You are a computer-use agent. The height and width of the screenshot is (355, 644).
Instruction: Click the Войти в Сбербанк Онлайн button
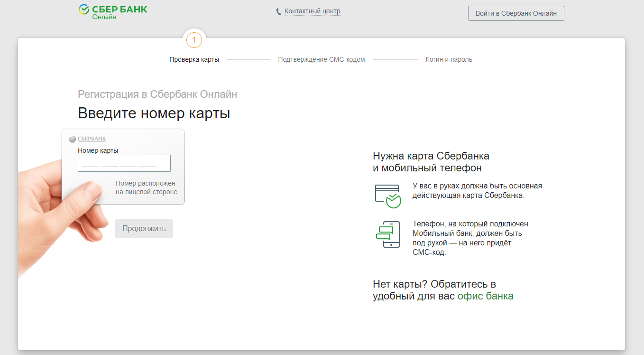point(516,13)
